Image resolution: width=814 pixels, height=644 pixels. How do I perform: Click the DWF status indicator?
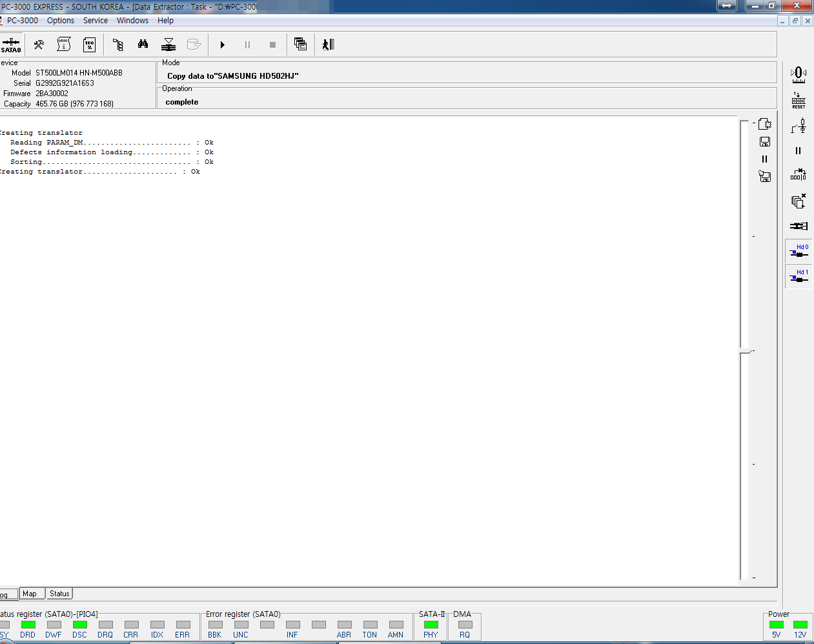coord(54,625)
